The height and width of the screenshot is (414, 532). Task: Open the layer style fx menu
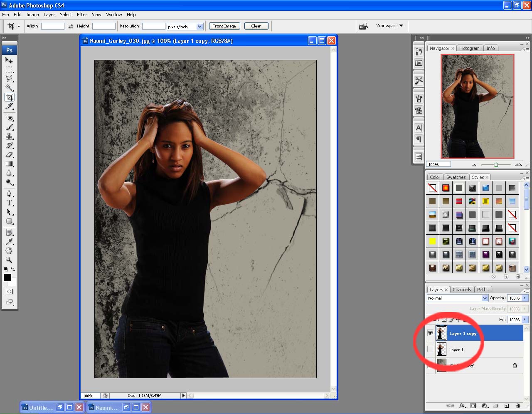(x=462, y=406)
